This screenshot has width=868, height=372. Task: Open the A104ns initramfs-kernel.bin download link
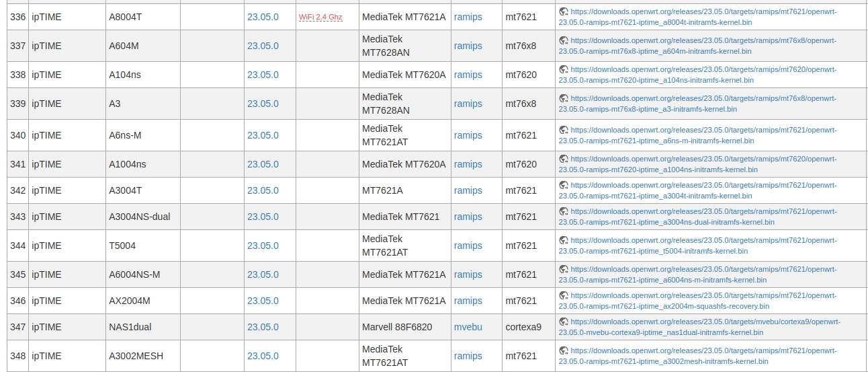[x=698, y=75]
